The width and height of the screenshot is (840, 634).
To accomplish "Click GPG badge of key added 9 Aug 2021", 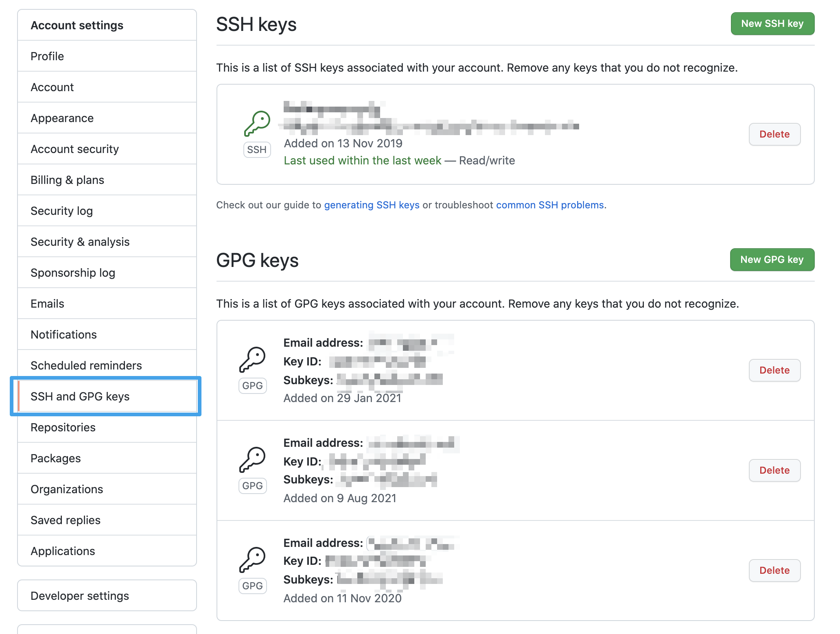I will point(252,486).
